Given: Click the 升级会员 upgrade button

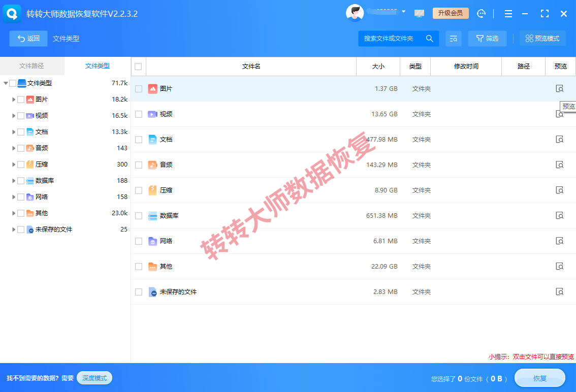Looking at the screenshot, I should tap(451, 13).
